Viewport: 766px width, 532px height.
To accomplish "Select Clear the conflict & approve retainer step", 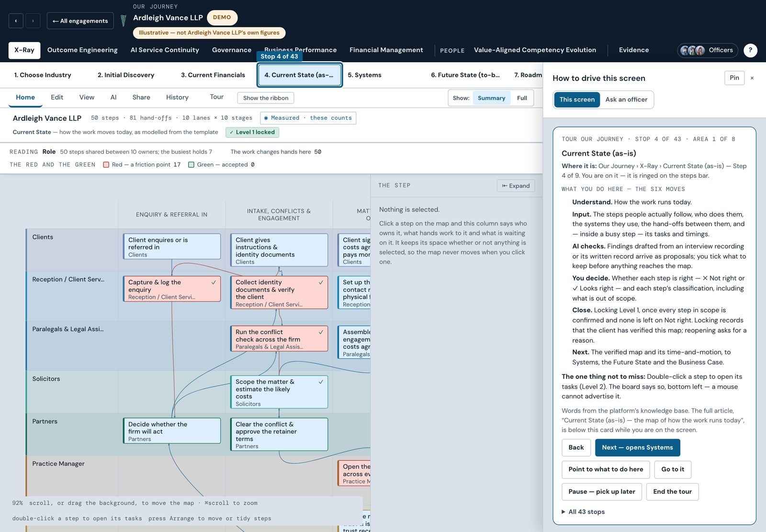I will pos(279,434).
